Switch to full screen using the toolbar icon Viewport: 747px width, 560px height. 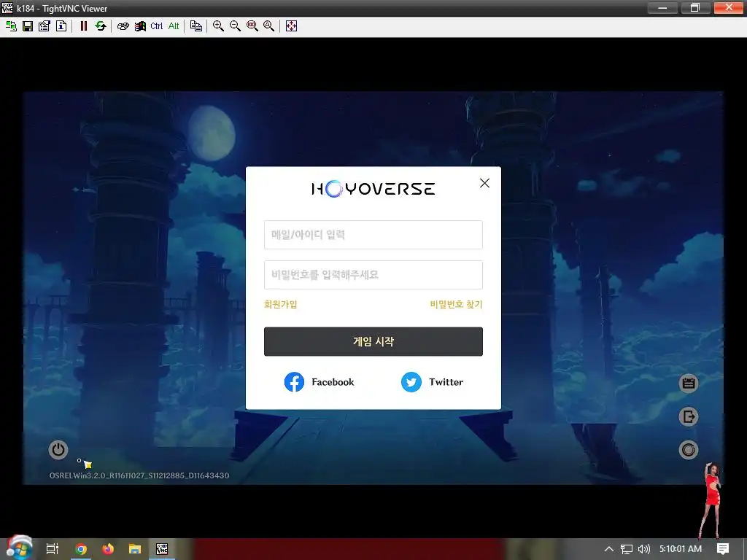tap(292, 26)
